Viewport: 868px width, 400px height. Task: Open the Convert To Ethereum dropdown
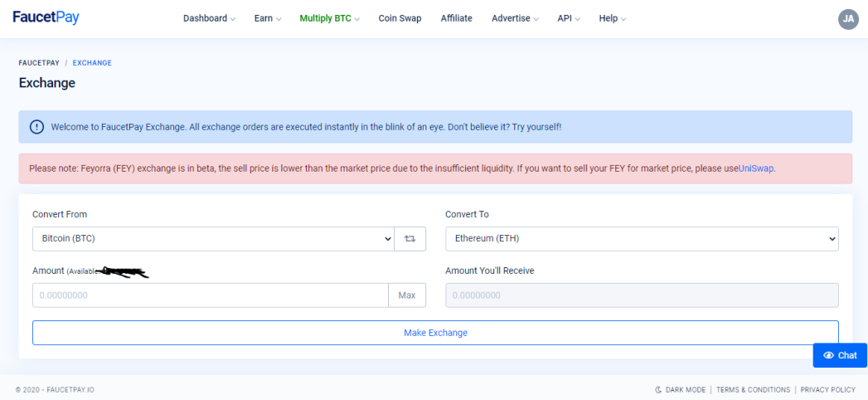point(642,239)
